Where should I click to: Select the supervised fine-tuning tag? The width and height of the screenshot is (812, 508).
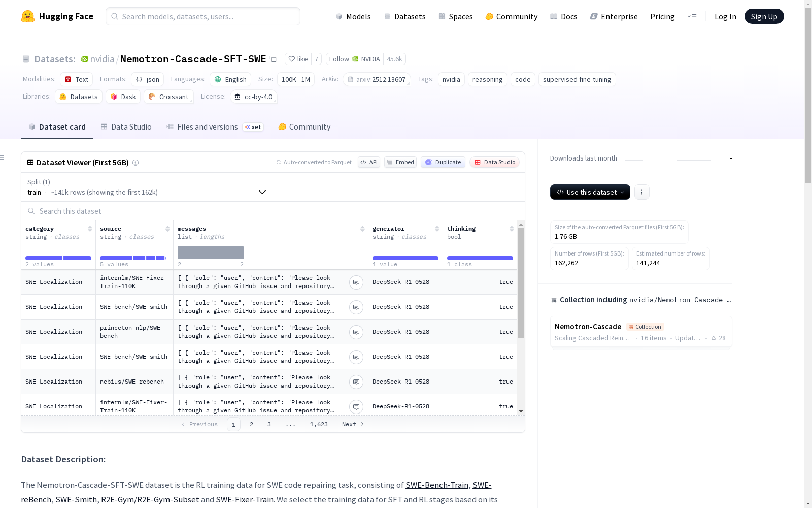coord(577,80)
